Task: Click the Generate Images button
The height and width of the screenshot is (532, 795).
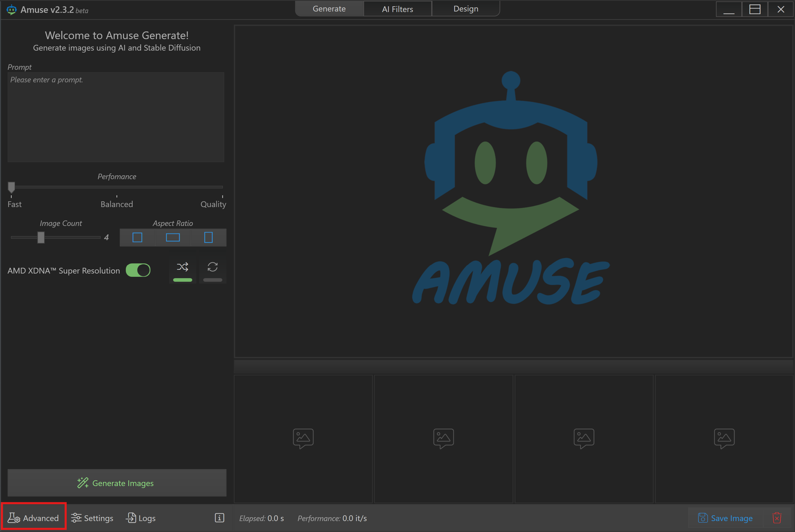Action: pyautogui.click(x=117, y=483)
